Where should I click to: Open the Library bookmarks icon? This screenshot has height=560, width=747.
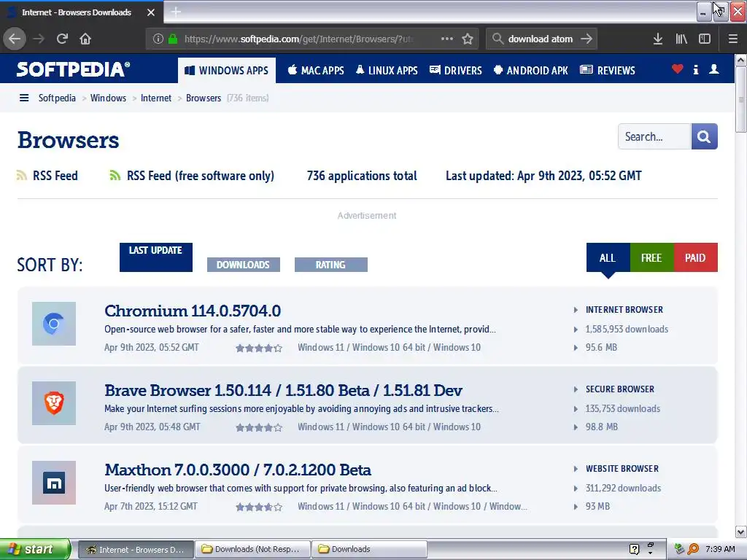pyautogui.click(x=681, y=39)
